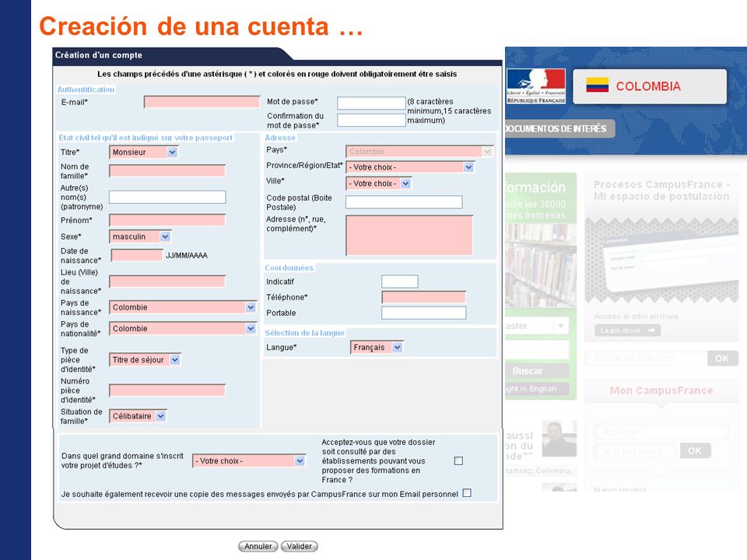This screenshot has height=560, width=747.
Task: Click the E-mail input field
Action: [x=202, y=102]
